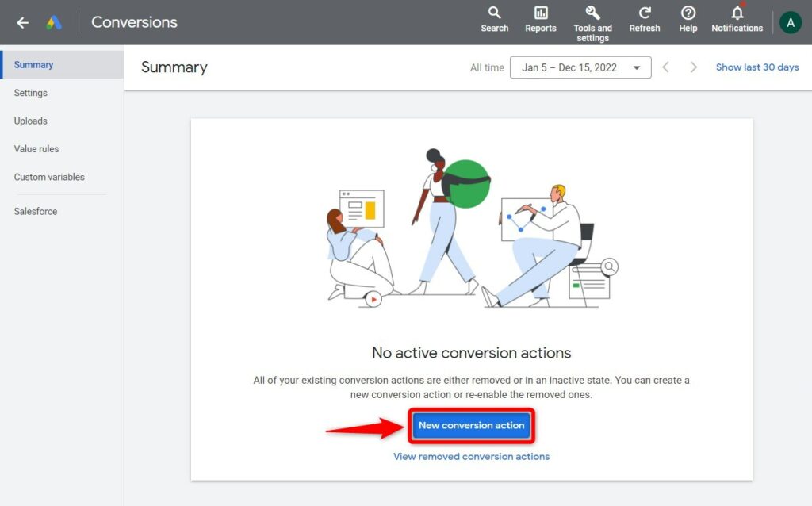The width and height of the screenshot is (812, 506).
Task: Go to Settings in sidebar
Action: click(31, 93)
